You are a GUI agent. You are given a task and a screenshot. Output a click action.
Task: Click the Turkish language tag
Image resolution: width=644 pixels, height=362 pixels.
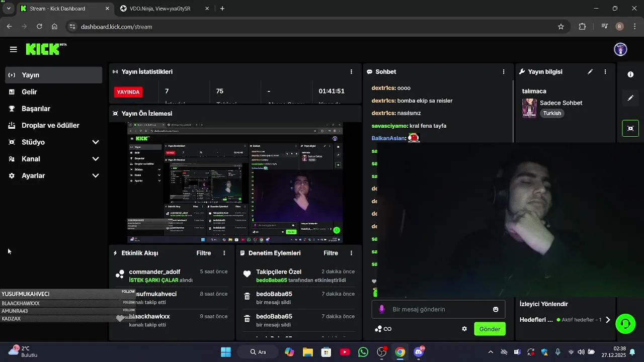[x=552, y=113]
